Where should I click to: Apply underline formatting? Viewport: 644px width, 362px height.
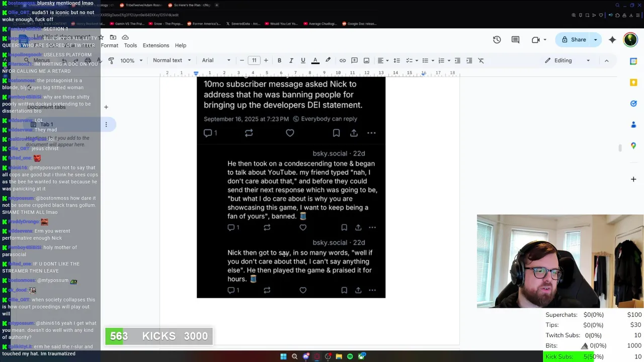click(x=303, y=60)
